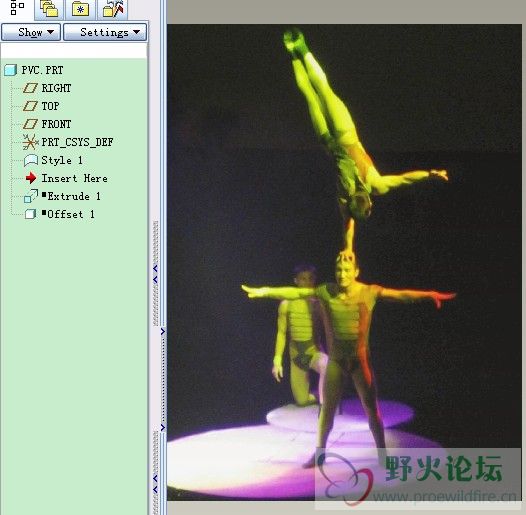Screen dimensions: 526x515
Task: Click the upper collapse arrows on navigator sash
Action: (155, 274)
